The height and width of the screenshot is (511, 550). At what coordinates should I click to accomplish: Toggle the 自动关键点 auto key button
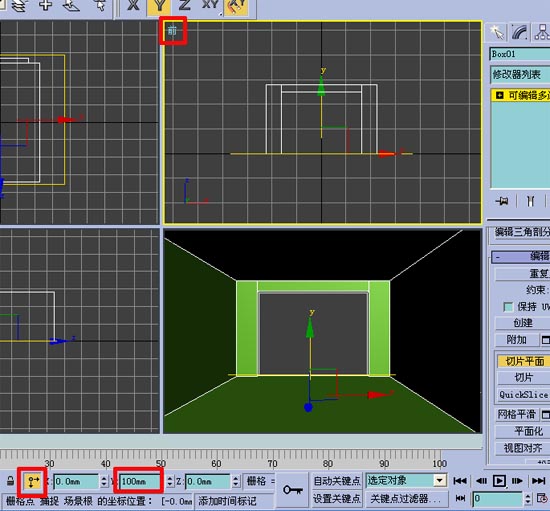[336, 481]
